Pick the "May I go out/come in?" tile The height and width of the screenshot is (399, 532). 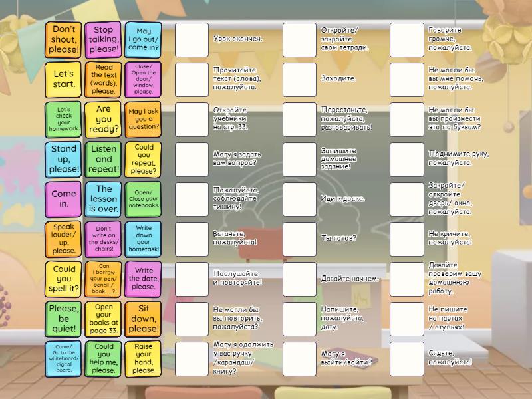(x=144, y=39)
